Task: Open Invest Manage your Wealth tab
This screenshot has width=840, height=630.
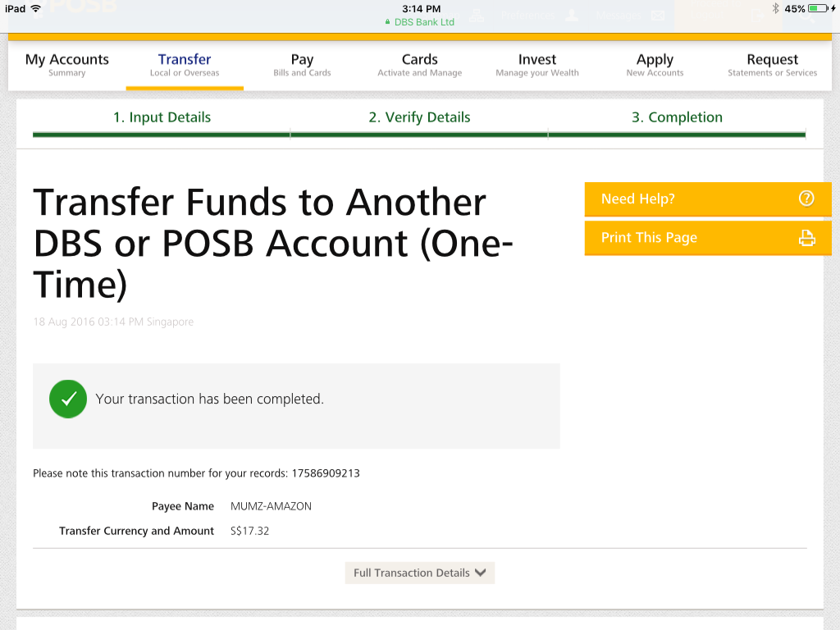Action: (x=537, y=64)
